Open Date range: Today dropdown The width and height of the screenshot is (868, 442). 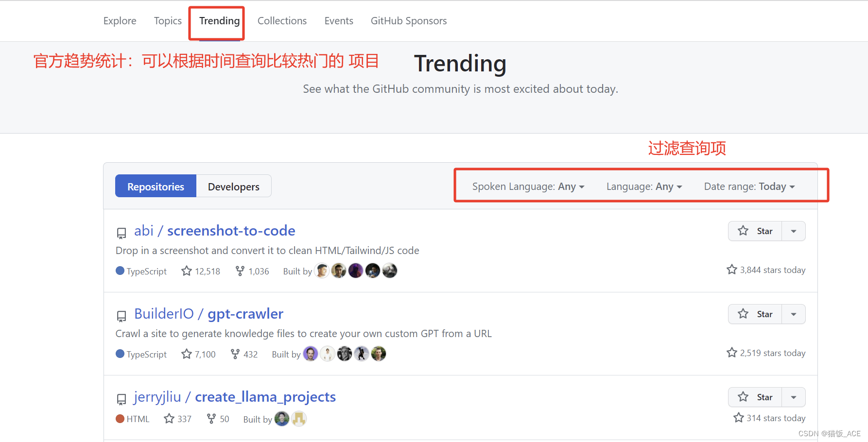tap(749, 187)
